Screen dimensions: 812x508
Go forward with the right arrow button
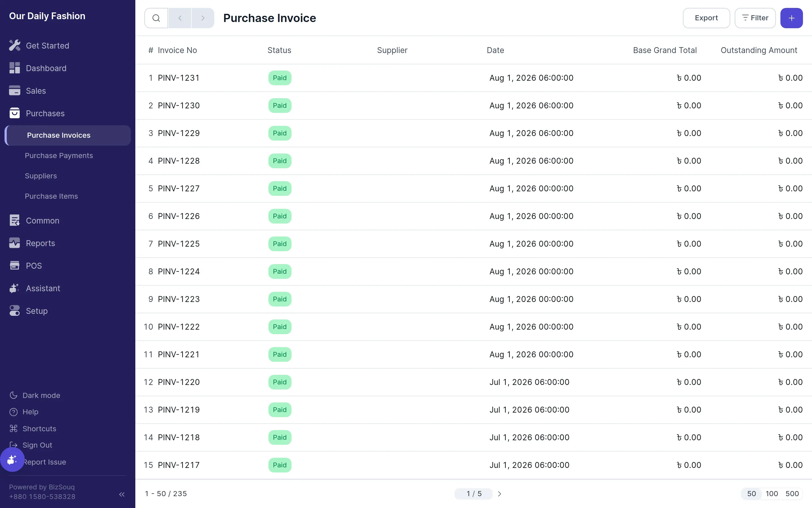point(203,18)
